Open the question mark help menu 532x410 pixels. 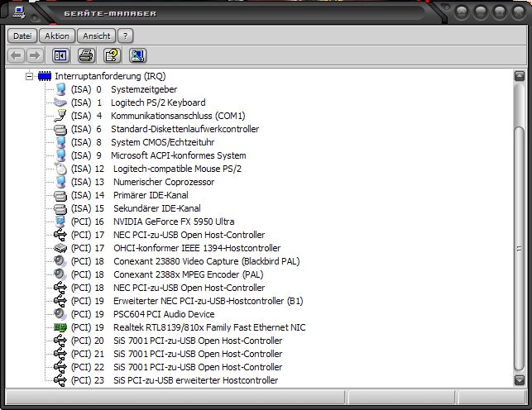pyautogui.click(x=126, y=36)
